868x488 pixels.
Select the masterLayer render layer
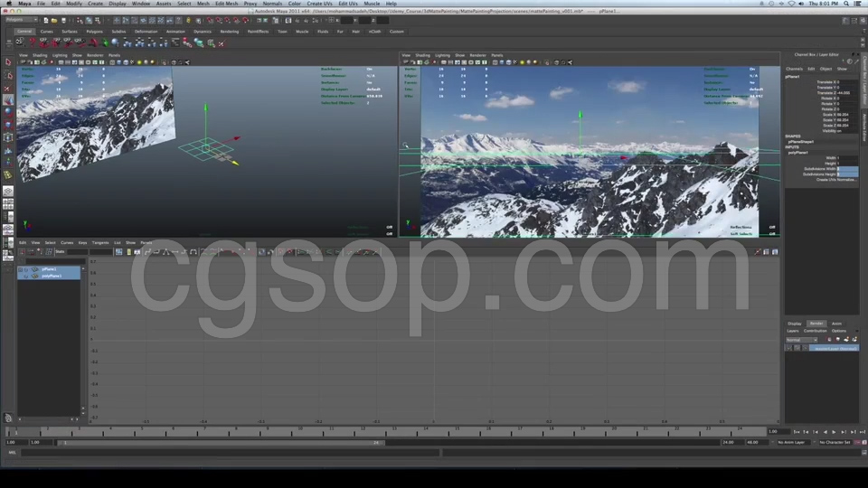click(835, 348)
